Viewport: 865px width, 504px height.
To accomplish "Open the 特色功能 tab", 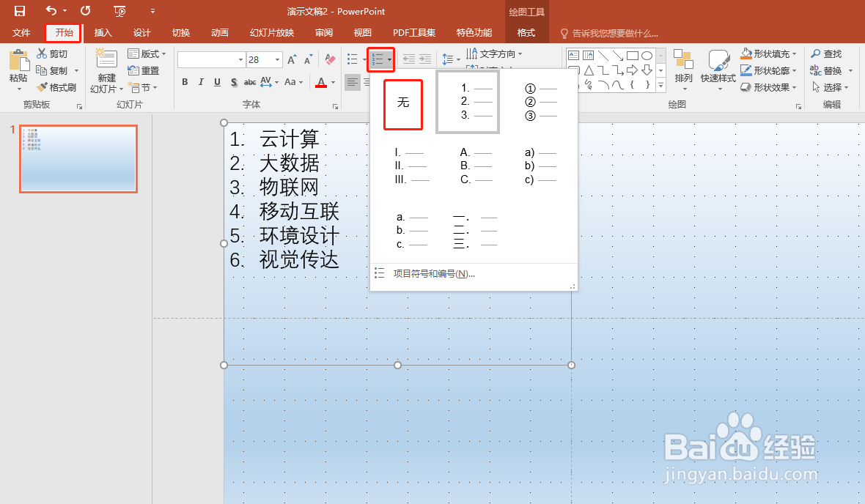I will click(x=474, y=32).
